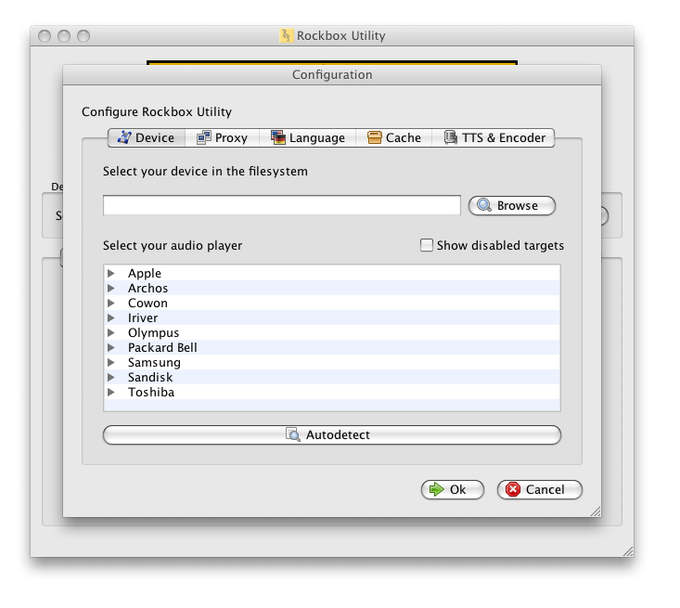Expand the Toshiba player group
The width and height of the screenshot is (680, 608).
(111, 392)
